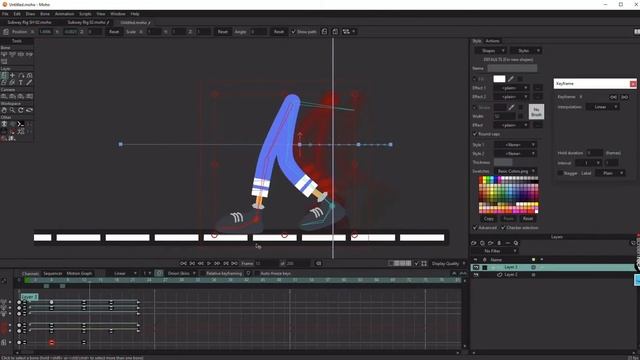Click the Hold duration input field
The height and width of the screenshot is (360, 640).
pyautogui.click(x=595, y=153)
